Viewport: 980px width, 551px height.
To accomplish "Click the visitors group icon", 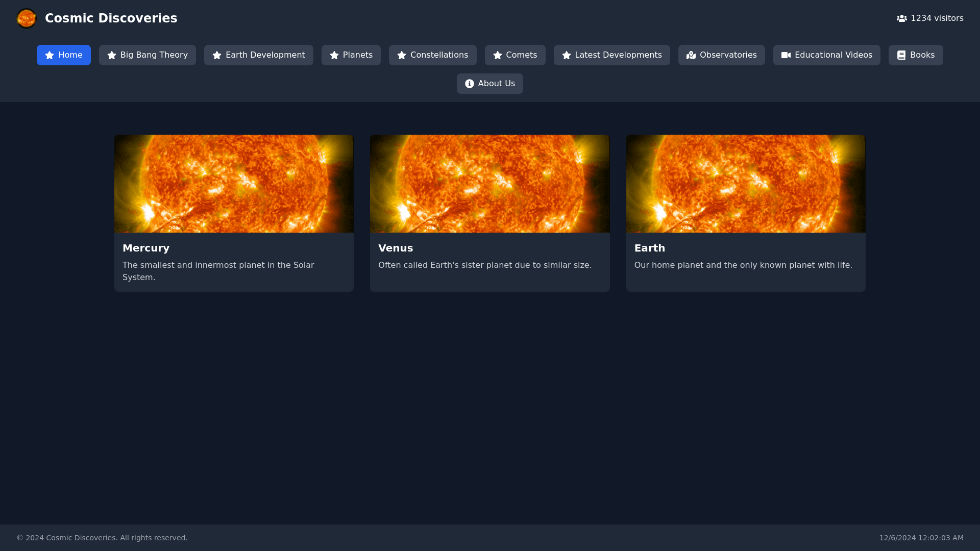I will tap(901, 18).
